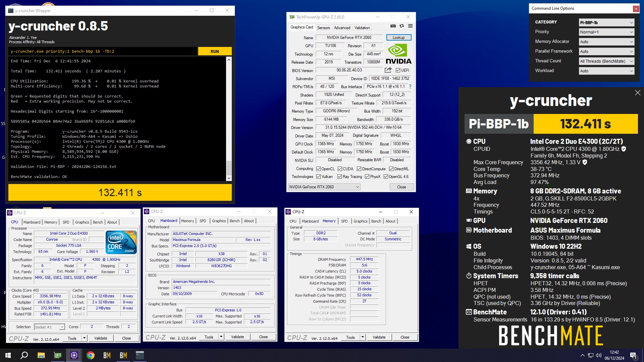Image resolution: width=644 pixels, height=362 pixels.
Task: Click the GPU-Z taskbar icon
Action: coord(58,355)
